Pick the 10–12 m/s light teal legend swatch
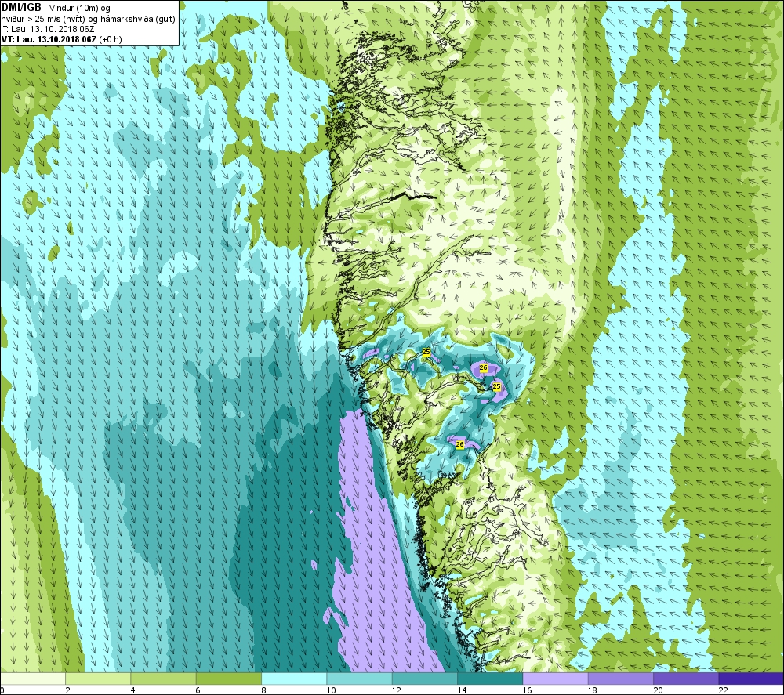The height and width of the screenshot is (695, 784). point(360,679)
